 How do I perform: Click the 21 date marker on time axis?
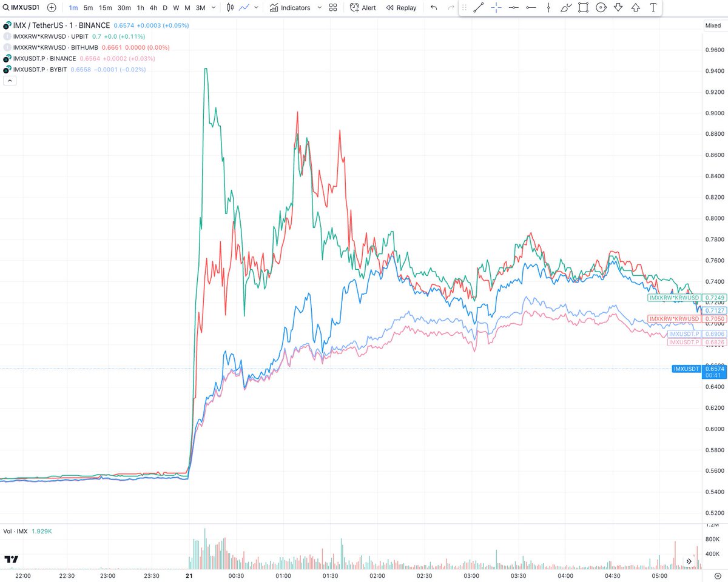click(188, 575)
